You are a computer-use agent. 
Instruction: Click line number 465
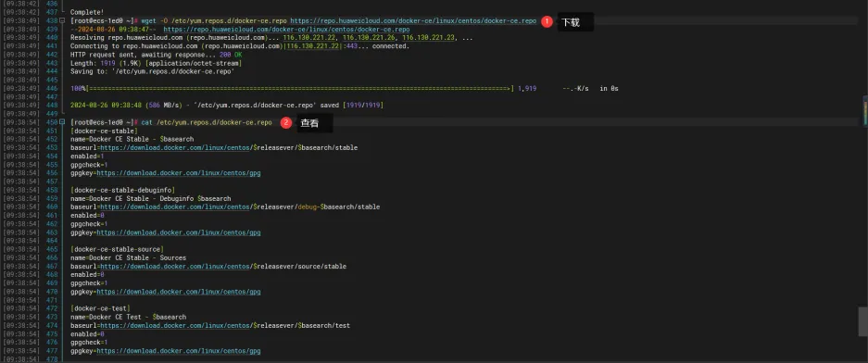(x=52, y=250)
